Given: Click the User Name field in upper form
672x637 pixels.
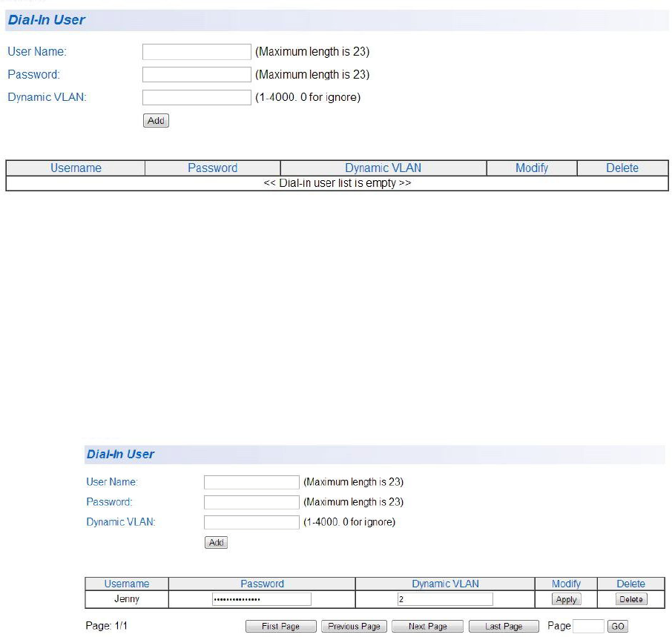Looking at the screenshot, I should pos(197,52).
